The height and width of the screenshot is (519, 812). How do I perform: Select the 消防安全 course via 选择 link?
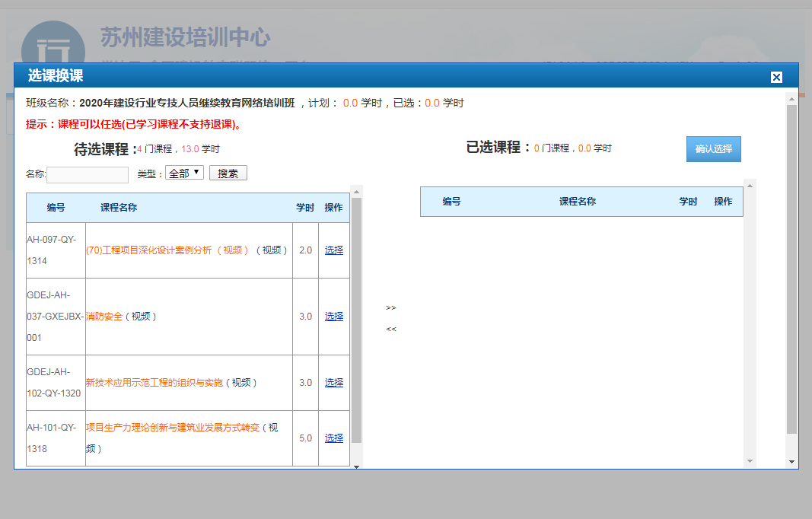(x=333, y=317)
